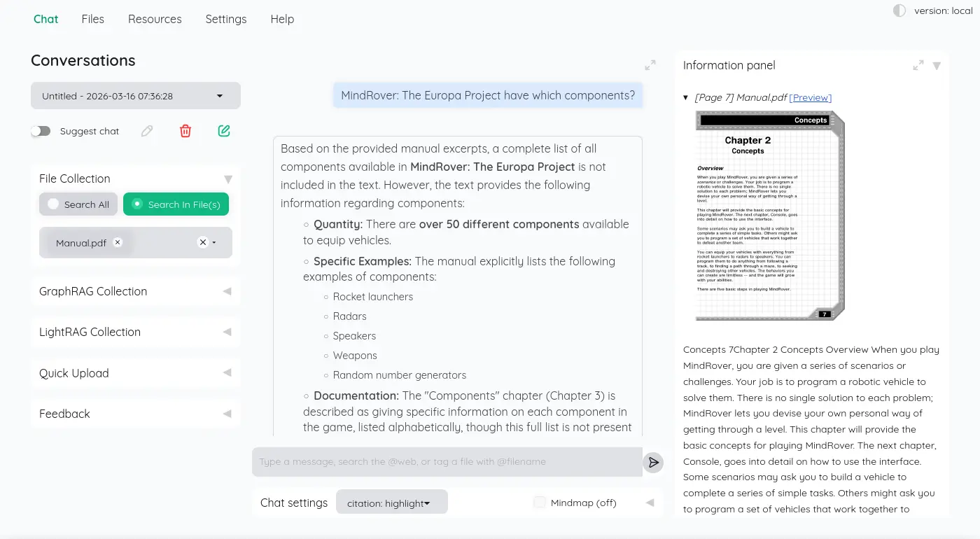
Task: Enable the Suggest chat toggle
Action: [41, 131]
